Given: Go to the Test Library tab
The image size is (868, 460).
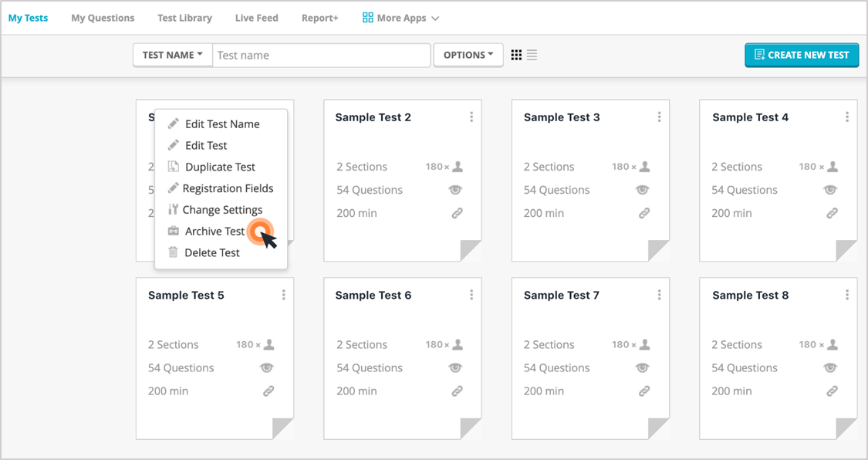Looking at the screenshot, I should click(x=185, y=18).
